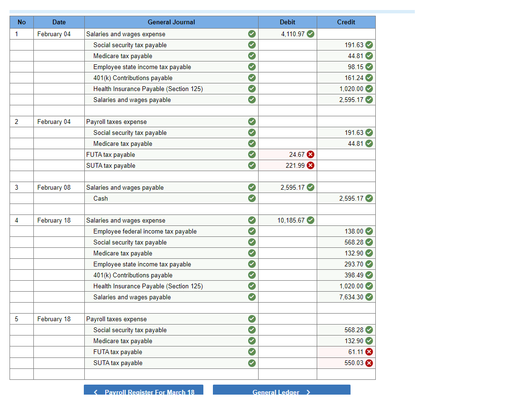Click the incorrect credit value 550.03
Image resolution: width=532 pixels, height=397 pixels.
point(354,363)
